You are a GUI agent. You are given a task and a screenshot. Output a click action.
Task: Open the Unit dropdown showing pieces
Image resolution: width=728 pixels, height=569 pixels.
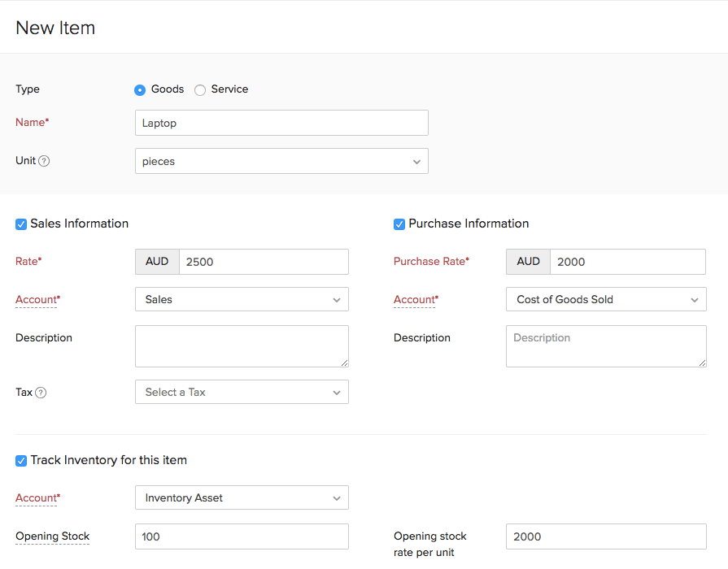(x=281, y=161)
